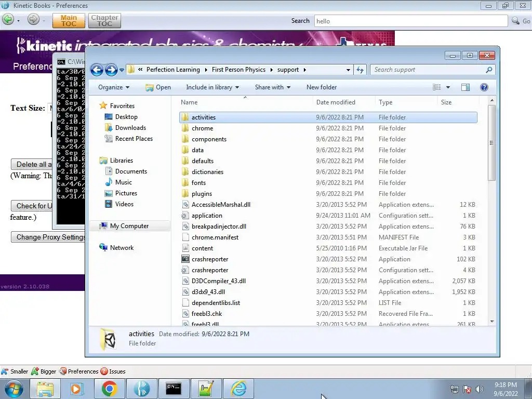Click the Bigger text icon in footer
This screenshot has height=399, width=532.
35,371
